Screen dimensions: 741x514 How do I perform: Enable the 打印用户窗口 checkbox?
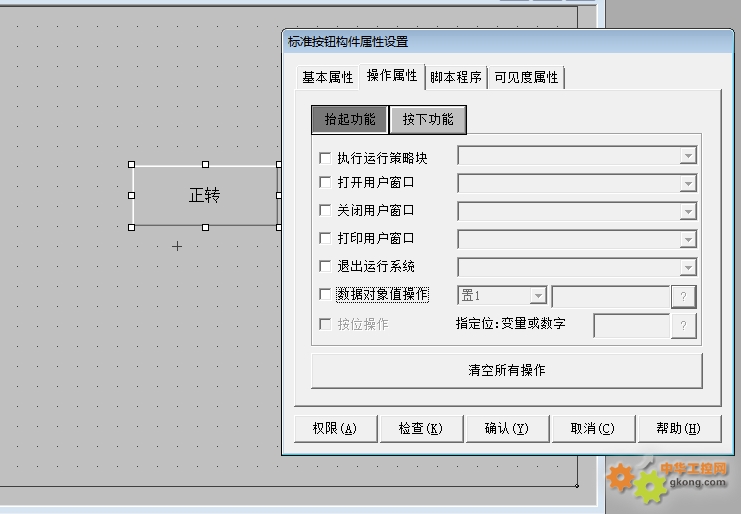pyautogui.click(x=325, y=238)
